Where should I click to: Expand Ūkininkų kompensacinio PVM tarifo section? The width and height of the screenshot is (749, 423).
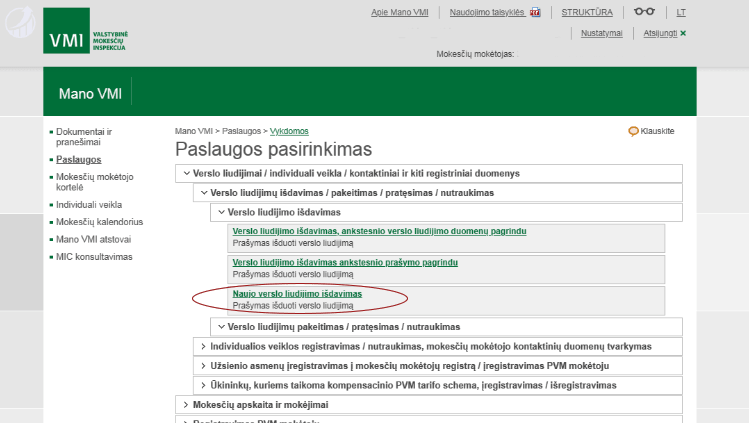click(438, 385)
